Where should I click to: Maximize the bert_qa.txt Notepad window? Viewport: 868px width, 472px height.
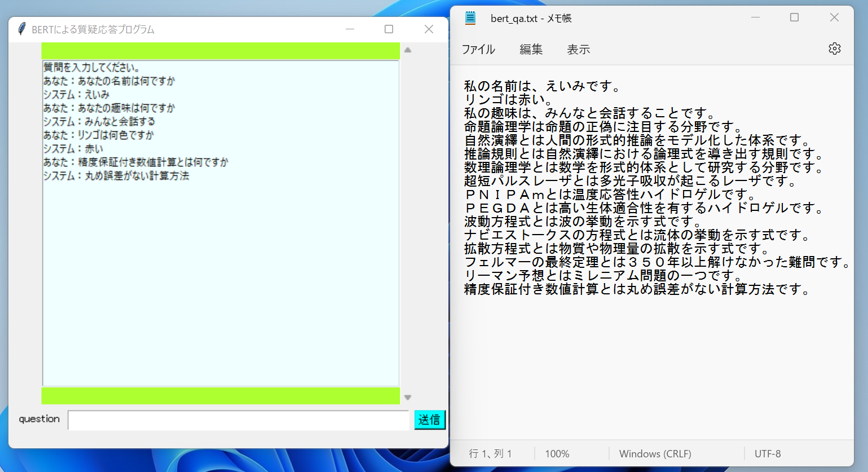[794, 17]
